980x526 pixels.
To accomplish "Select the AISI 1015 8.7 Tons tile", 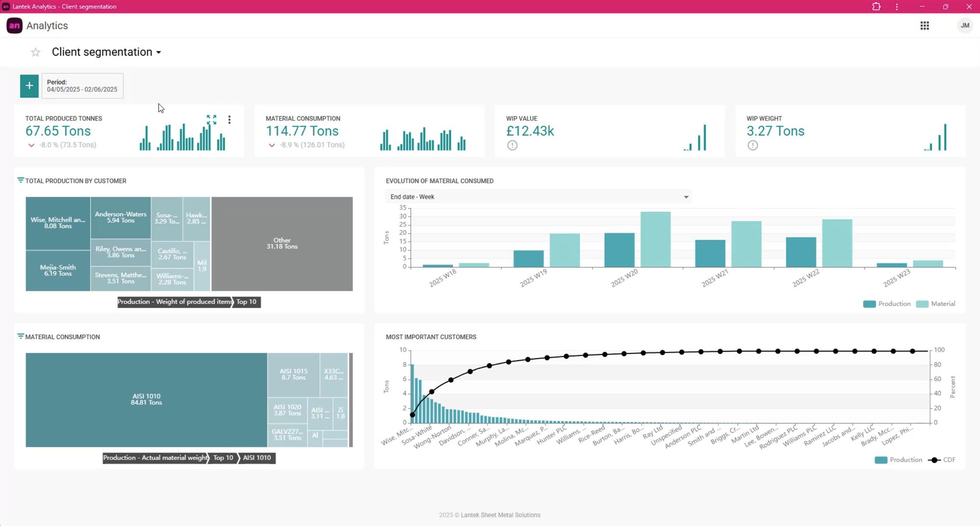I will click(x=293, y=374).
